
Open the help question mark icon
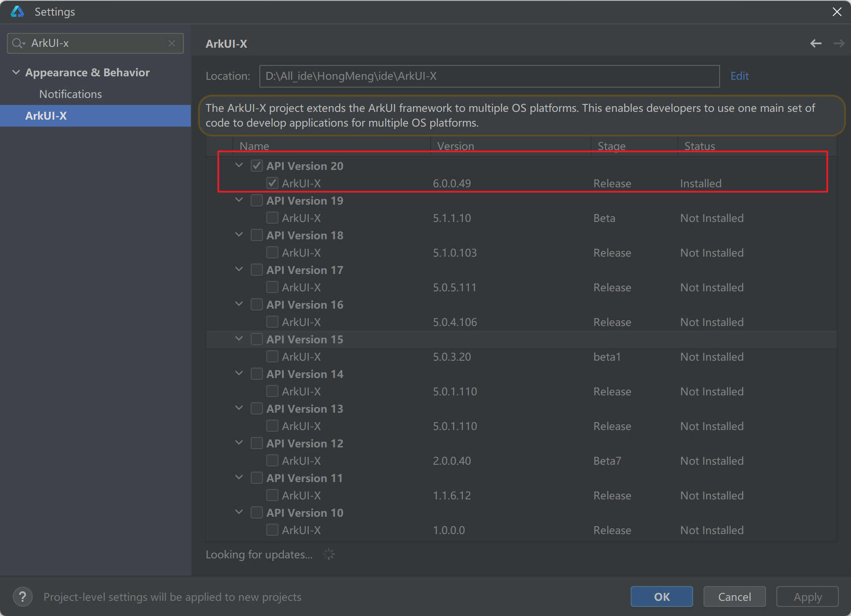[23, 597]
